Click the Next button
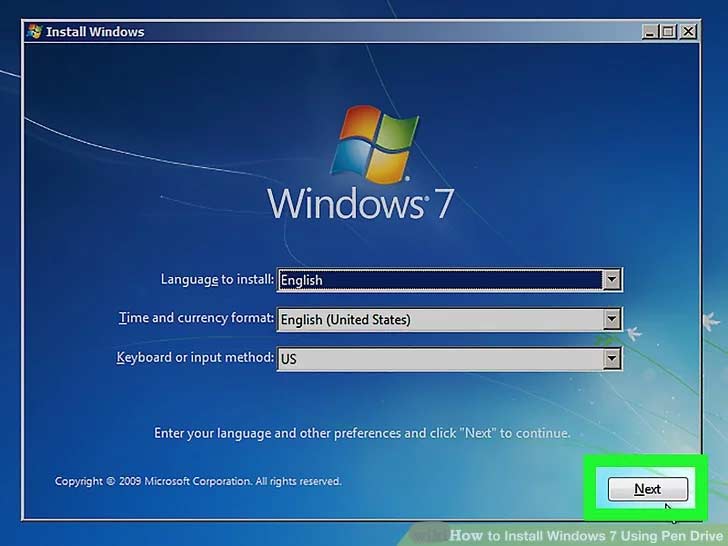 [x=648, y=489]
